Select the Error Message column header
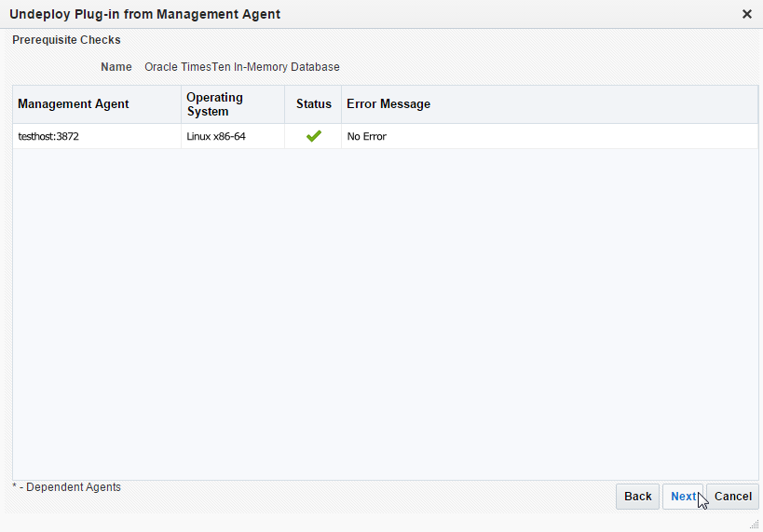763x532 pixels. 388,104
